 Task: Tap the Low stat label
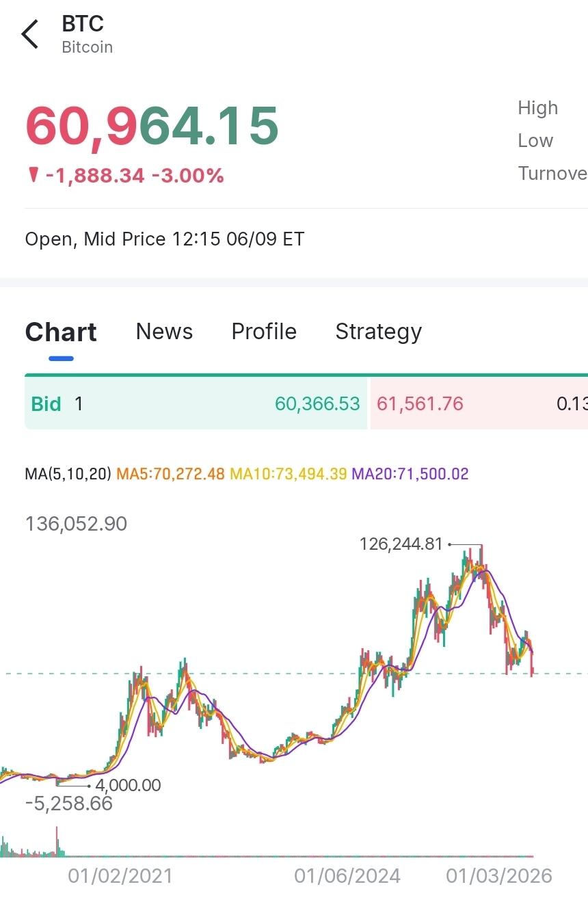pyautogui.click(x=535, y=141)
